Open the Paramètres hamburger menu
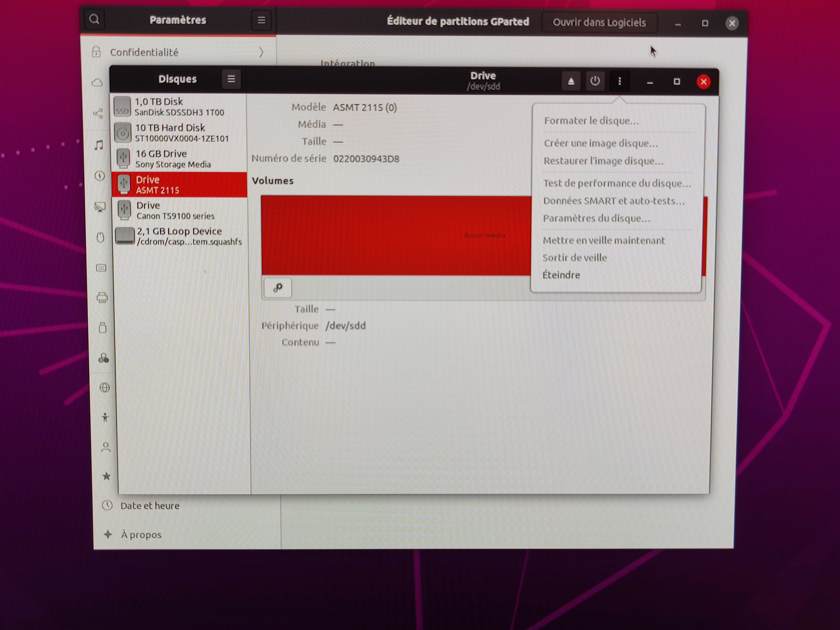Image resolution: width=840 pixels, height=630 pixels. 261,20
